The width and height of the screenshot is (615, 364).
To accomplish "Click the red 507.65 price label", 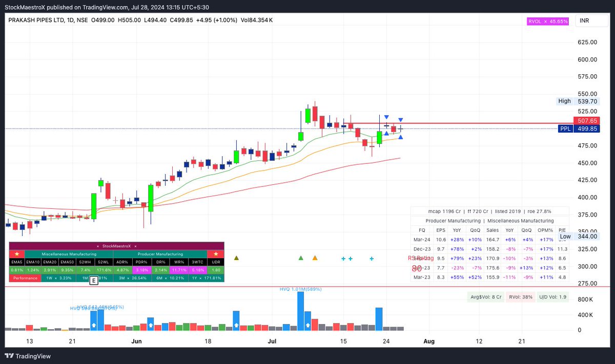I will [587, 120].
